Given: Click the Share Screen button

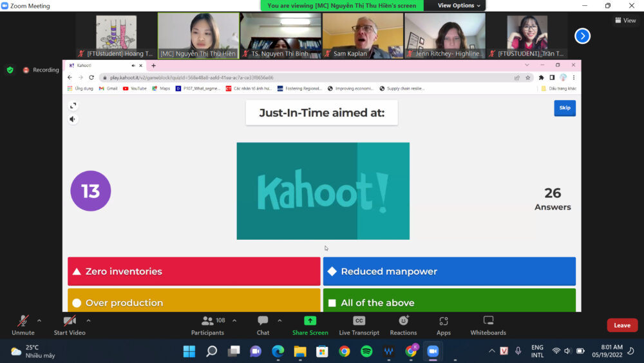Looking at the screenshot, I should pyautogui.click(x=310, y=325).
